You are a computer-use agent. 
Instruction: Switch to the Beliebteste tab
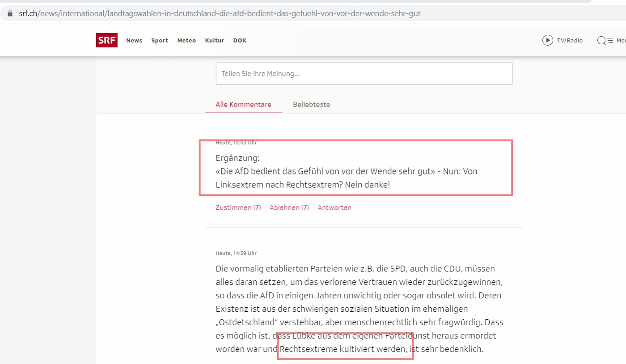click(x=311, y=105)
